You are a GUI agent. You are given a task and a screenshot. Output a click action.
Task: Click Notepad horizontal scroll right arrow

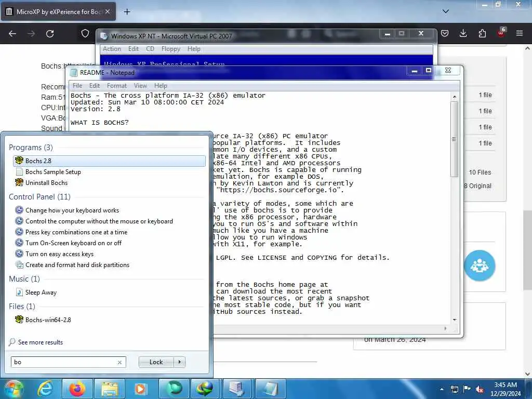point(445,328)
